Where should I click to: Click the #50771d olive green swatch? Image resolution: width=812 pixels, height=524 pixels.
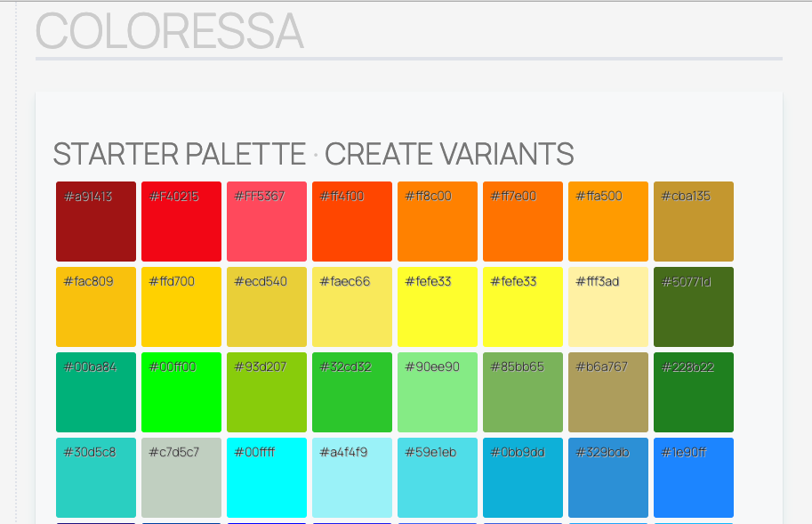693,307
